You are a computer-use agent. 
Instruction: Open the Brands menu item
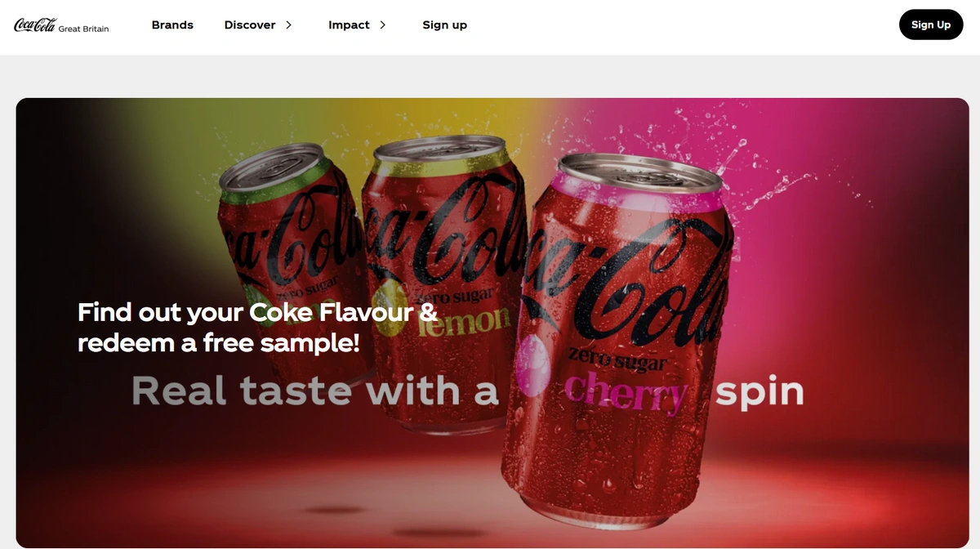[x=172, y=25]
